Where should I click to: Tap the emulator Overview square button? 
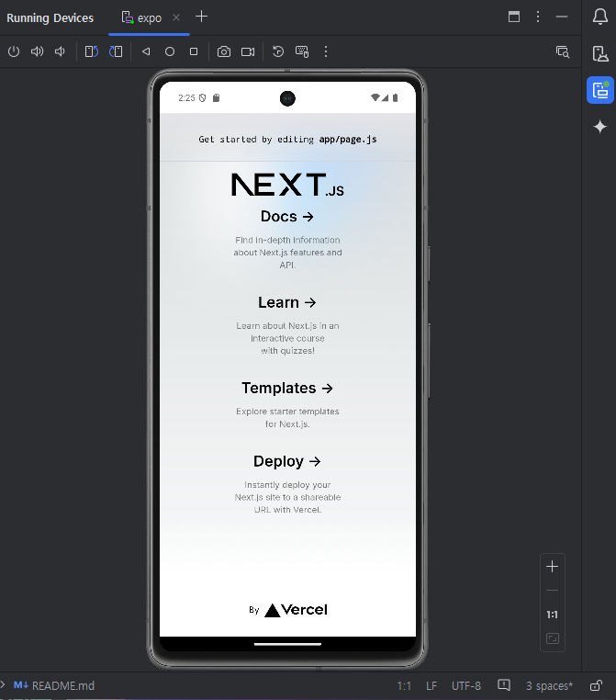pos(194,51)
